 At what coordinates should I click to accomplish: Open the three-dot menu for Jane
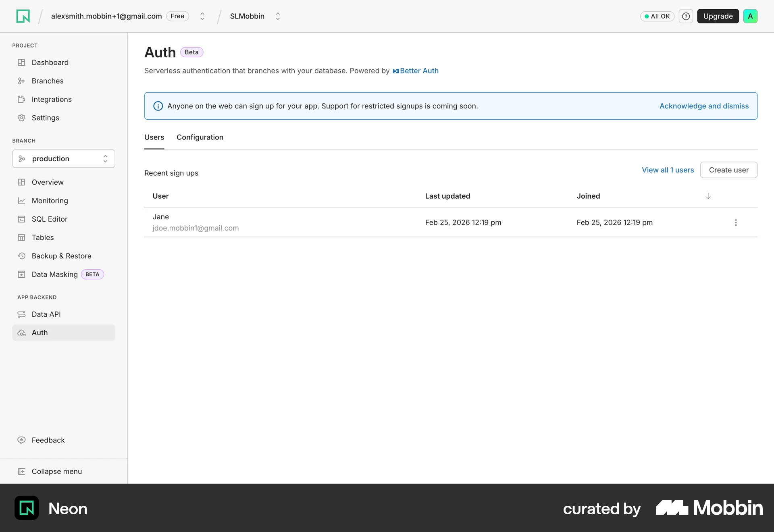click(x=736, y=222)
